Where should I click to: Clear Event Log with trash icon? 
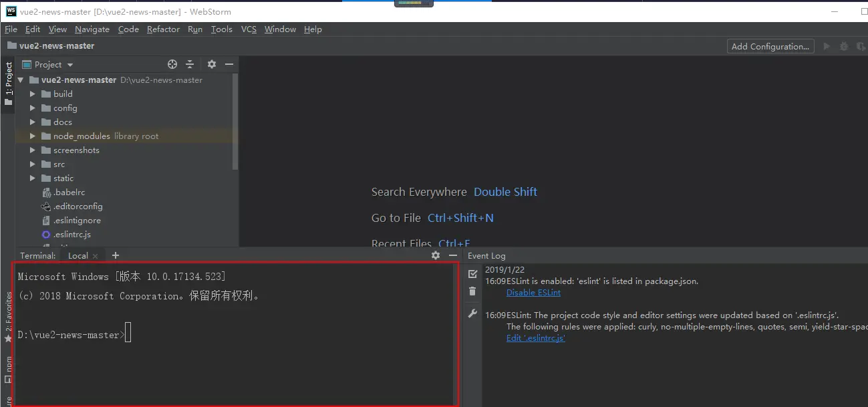(x=472, y=291)
